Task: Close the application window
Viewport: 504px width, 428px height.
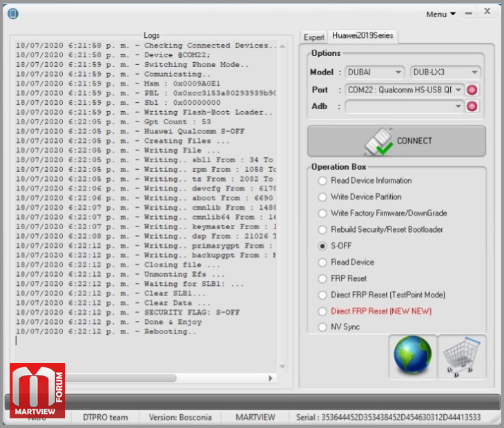Action: point(487,12)
